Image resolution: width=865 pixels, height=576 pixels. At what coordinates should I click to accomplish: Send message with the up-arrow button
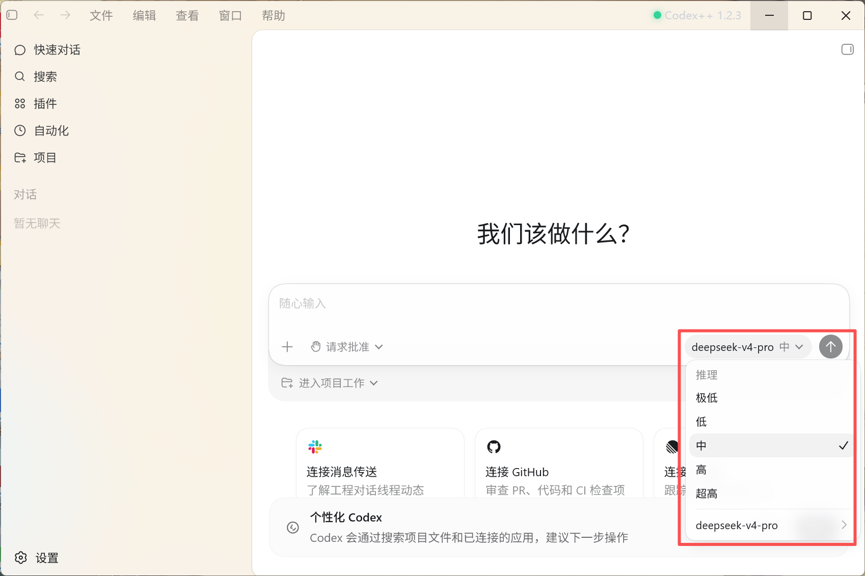(x=831, y=347)
